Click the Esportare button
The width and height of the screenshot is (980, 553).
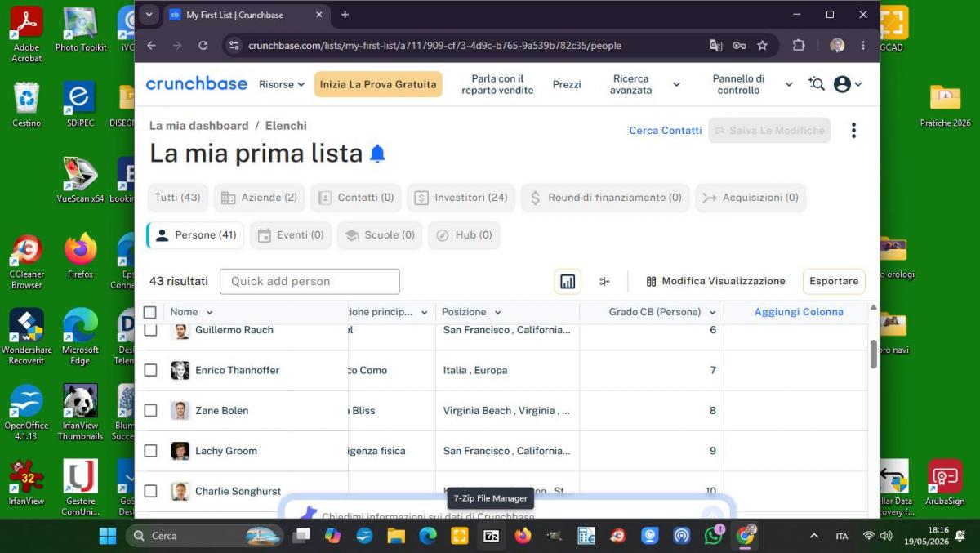pyautogui.click(x=834, y=281)
